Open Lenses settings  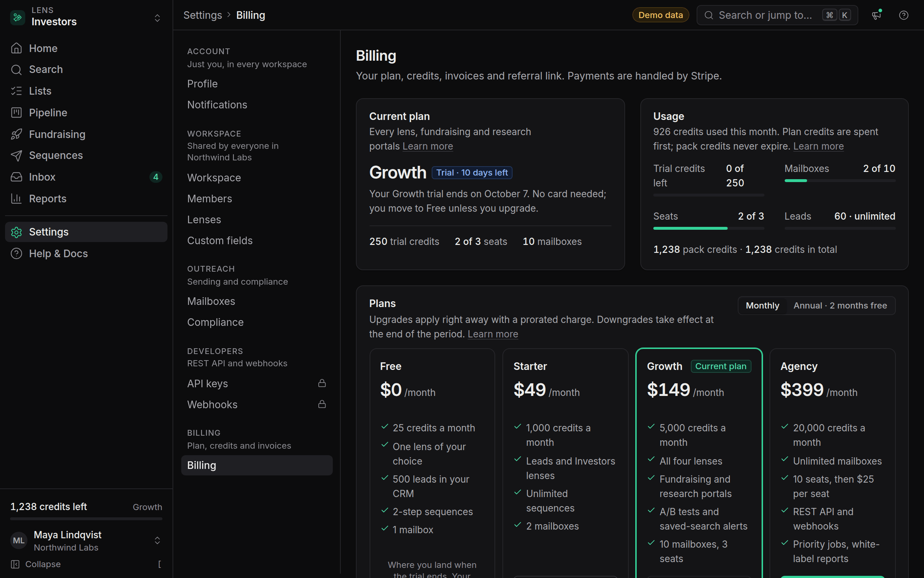tap(257, 220)
